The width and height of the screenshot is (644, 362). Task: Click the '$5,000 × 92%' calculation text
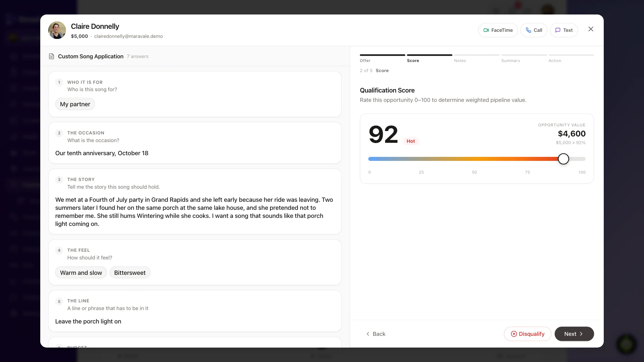(571, 143)
